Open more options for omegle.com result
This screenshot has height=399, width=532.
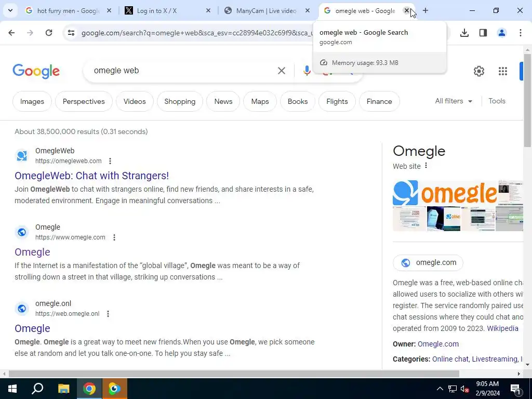pyautogui.click(x=114, y=237)
